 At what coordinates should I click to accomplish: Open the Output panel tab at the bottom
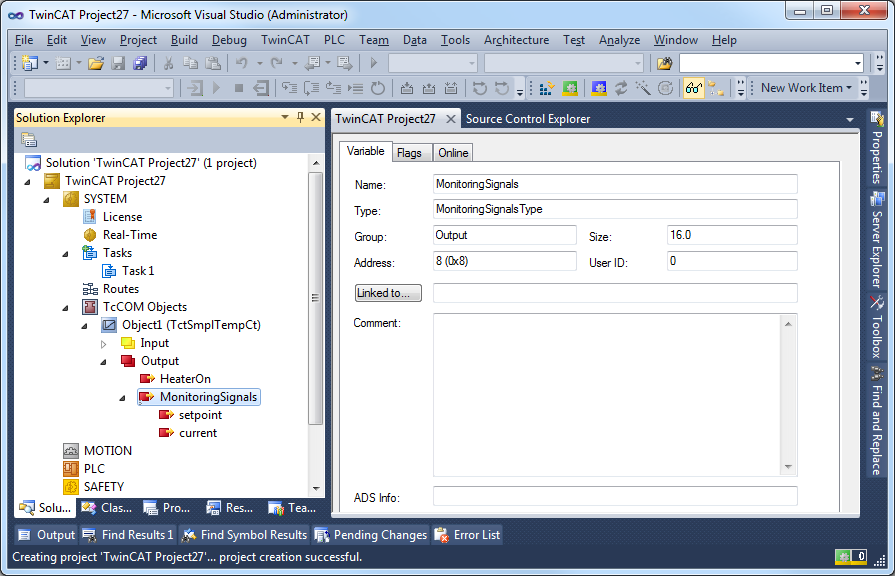pos(46,535)
